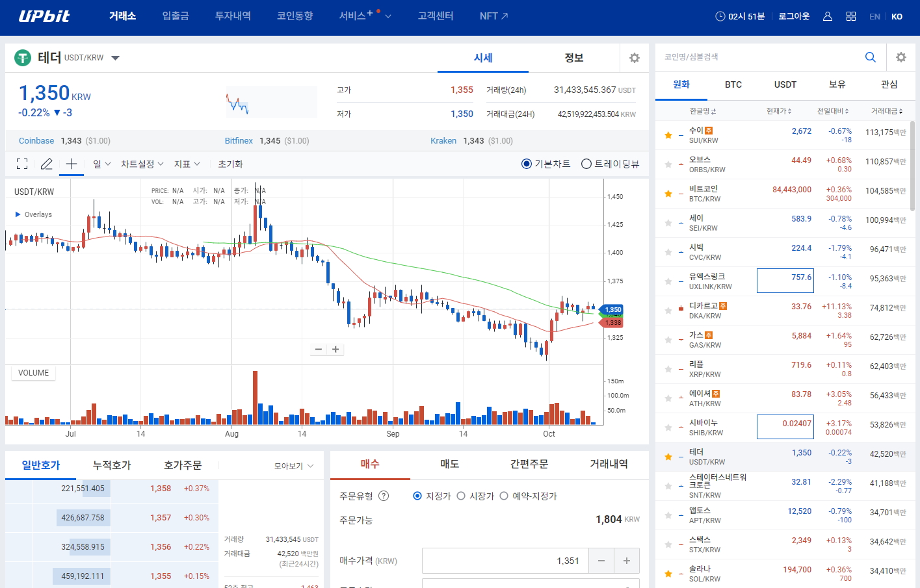Switch to 정보 tab

pos(574,58)
